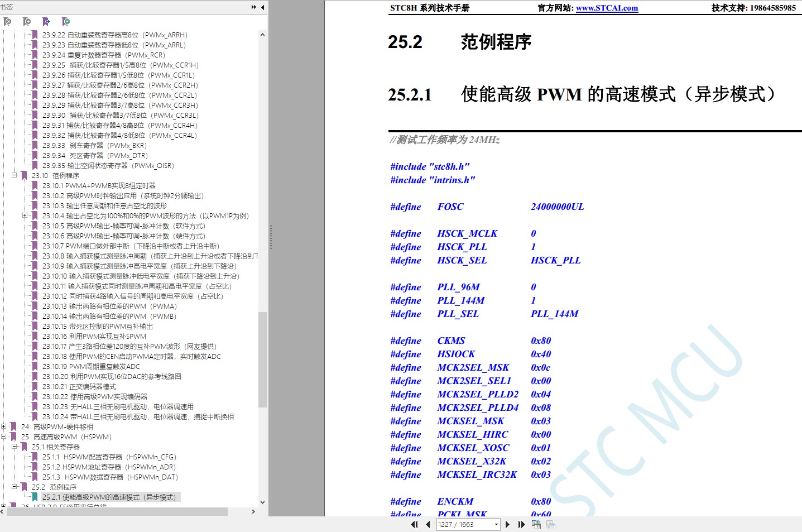Open the page number dropdown arrow
Screen dimensions: 802x532
pyautogui.click(x=496, y=525)
